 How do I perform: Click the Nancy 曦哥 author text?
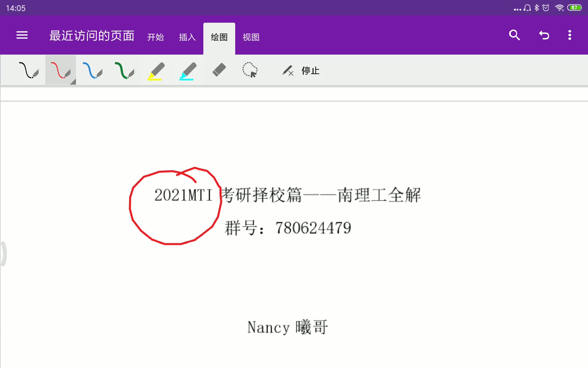288,327
